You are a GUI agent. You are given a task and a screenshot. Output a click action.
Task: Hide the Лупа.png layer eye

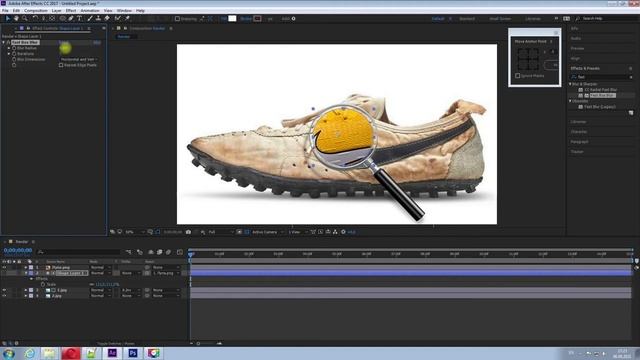[4, 267]
